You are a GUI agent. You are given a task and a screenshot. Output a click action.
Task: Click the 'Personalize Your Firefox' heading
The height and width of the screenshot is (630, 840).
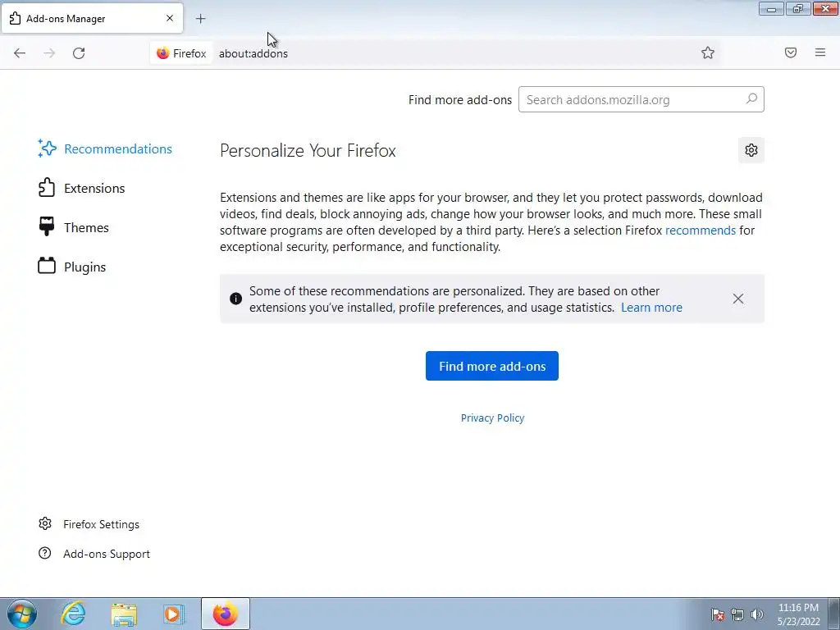[308, 151]
